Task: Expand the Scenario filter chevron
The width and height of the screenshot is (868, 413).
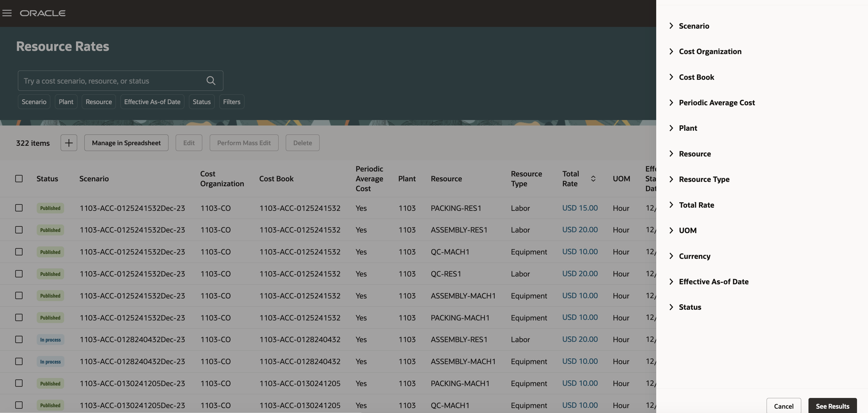Action: [671, 26]
